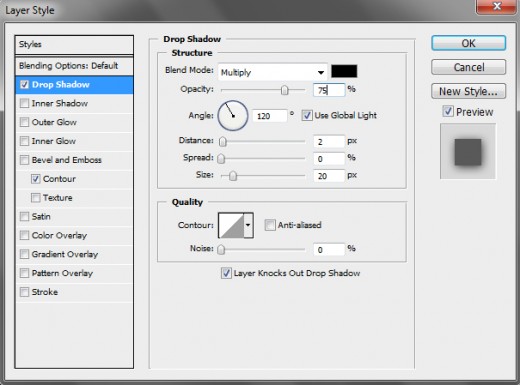Close the Layer Style dialog

pyautogui.click(x=497, y=6)
